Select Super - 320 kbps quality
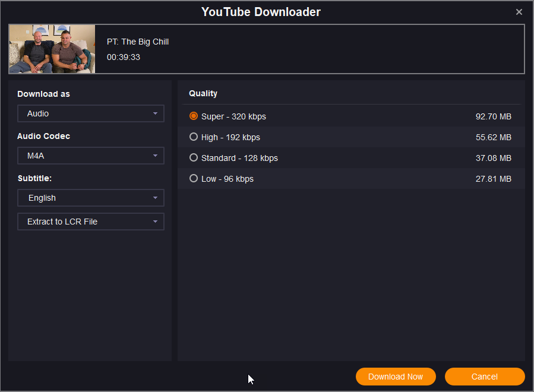 [x=194, y=116]
